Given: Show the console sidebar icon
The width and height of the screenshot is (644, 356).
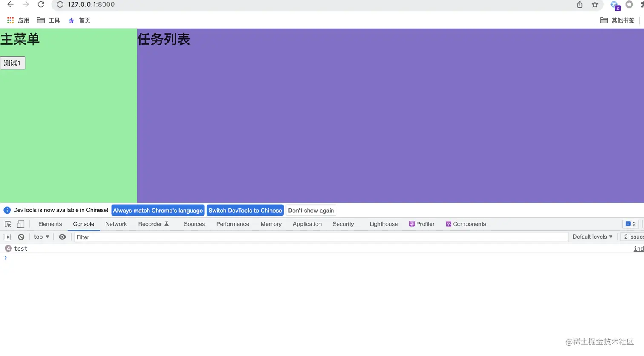Looking at the screenshot, I should 7,237.
